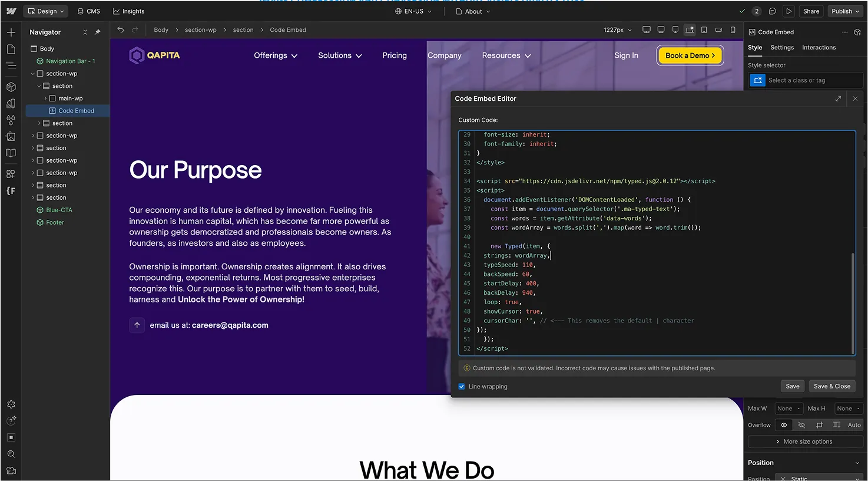Screen dimensions: 868x481
Task: Click Book a Demo button
Action: click(x=690, y=55)
